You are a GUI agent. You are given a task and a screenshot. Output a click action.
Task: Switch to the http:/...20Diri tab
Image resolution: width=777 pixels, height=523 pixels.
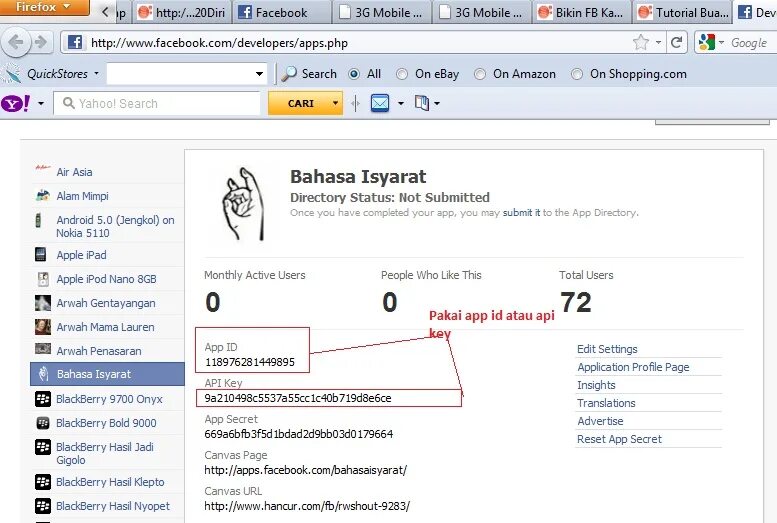[x=182, y=12]
